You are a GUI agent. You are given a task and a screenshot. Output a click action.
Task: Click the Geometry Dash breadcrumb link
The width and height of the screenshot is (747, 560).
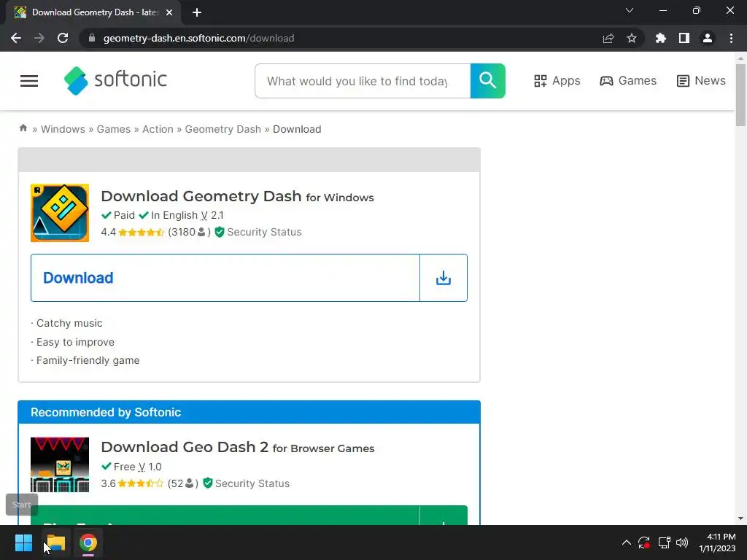[223, 129]
